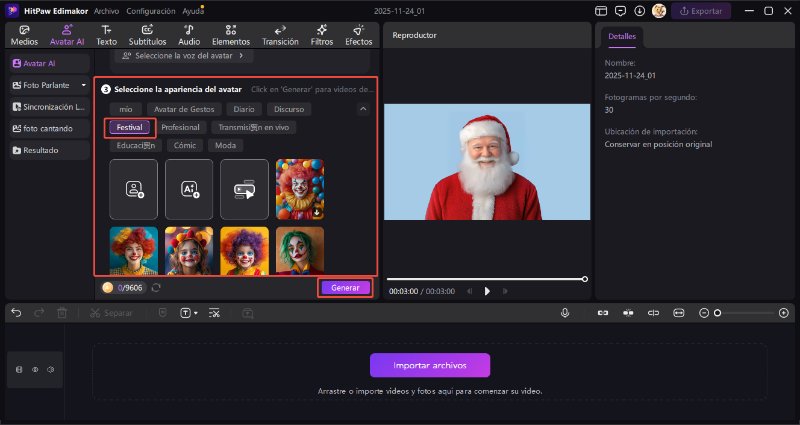Undo the last action
This screenshot has height=425, width=800.
pyautogui.click(x=16, y=313)
